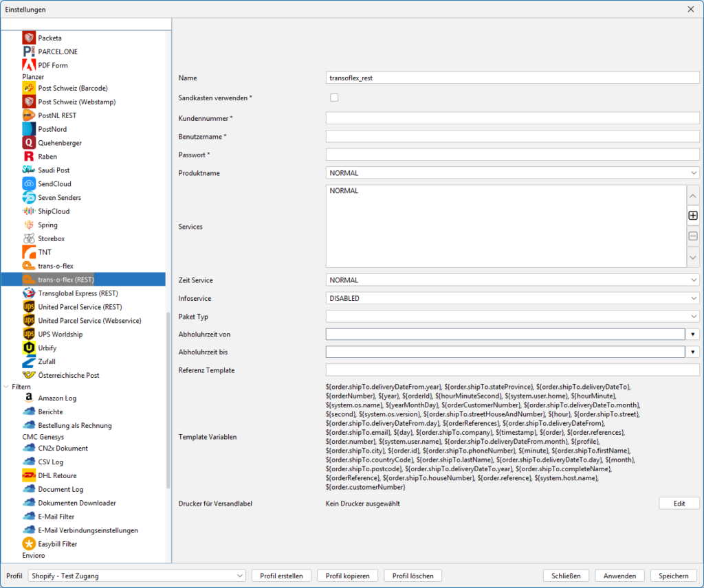Select Österreichische Post in the carrier list
The height and width of the screenshot is (588, 704).
click(68, 376)
